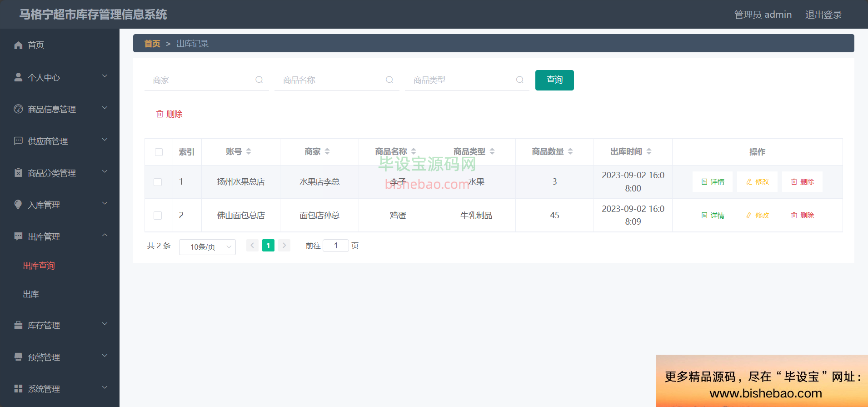Expand 个人中心 menu chevron

pyautogui.click(x=105, y=76)
